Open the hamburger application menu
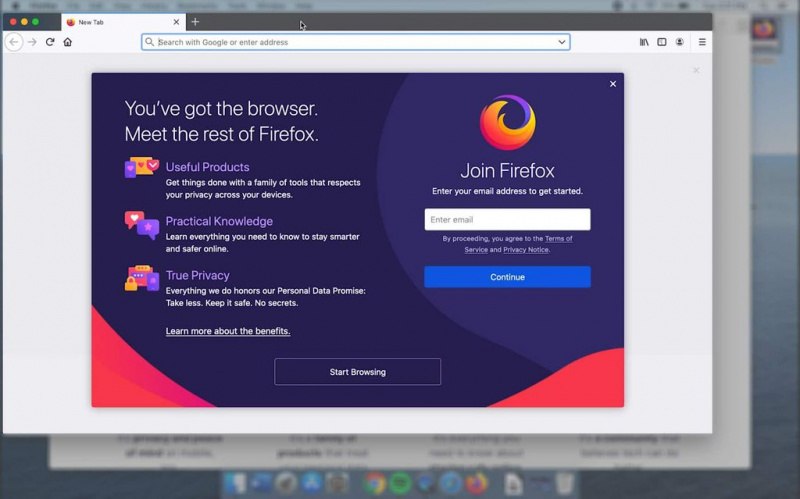This screenshot has width=800, height=499. click(x=702, y=42)
